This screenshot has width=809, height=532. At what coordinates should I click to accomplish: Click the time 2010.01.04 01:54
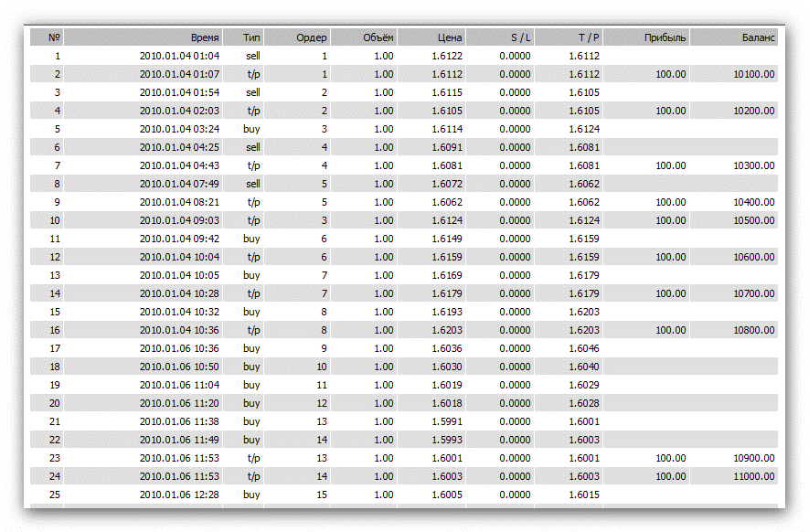[179, 92]
